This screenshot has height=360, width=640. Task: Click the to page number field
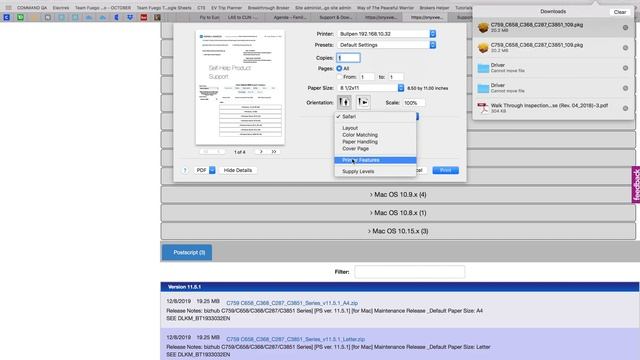[396, 77]
